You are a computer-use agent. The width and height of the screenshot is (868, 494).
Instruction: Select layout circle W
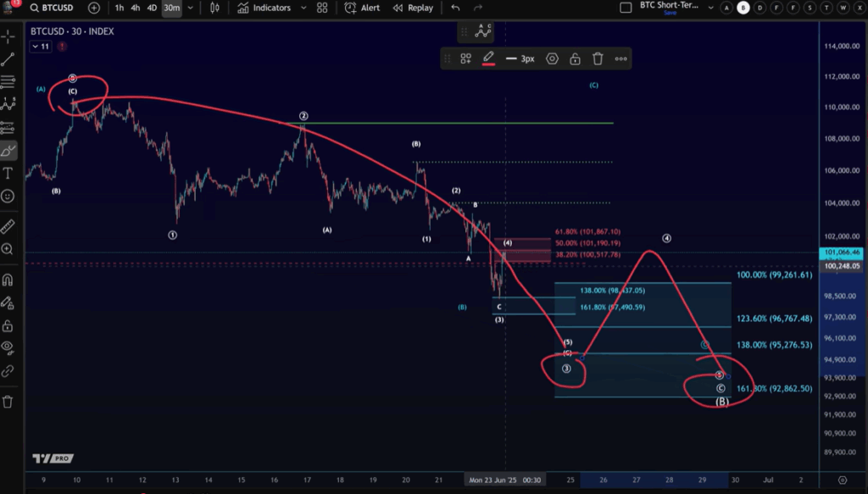(843, 8)
